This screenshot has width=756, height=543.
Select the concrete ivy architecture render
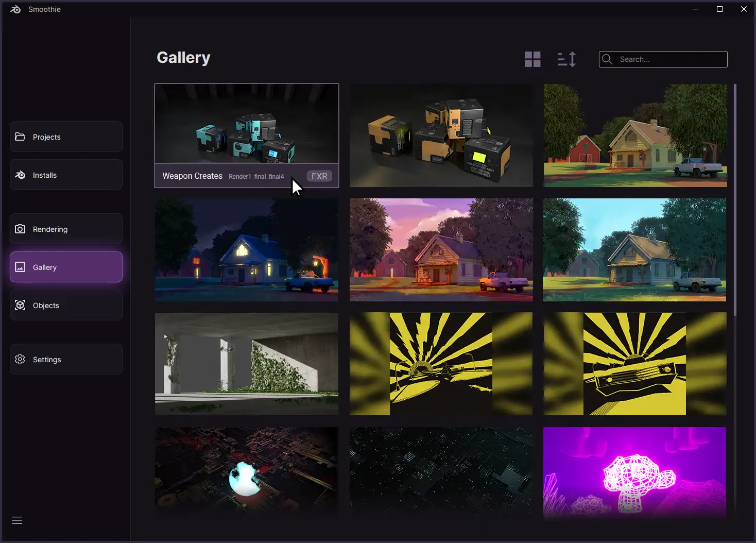click(246, 364)
